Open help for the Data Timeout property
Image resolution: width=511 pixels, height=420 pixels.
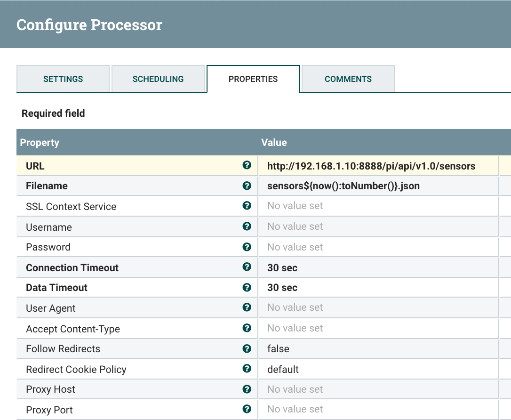pyautogui.click(x=247, y=287)
